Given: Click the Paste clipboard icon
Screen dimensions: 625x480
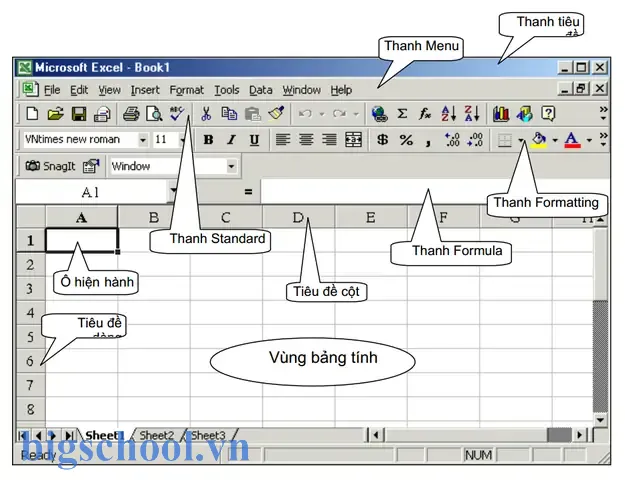Looking at the screenshot, I should (253, 114).
